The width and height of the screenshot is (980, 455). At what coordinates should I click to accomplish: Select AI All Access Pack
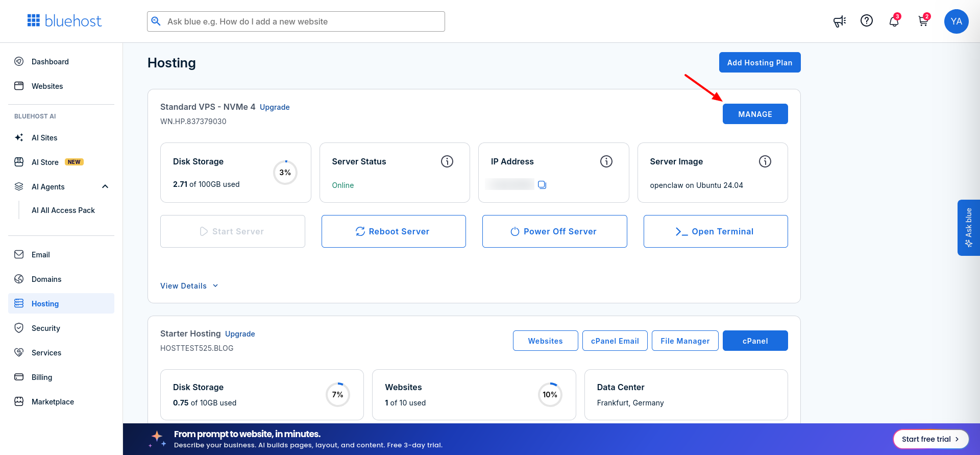pyautogui.click(x=63, y=210)
